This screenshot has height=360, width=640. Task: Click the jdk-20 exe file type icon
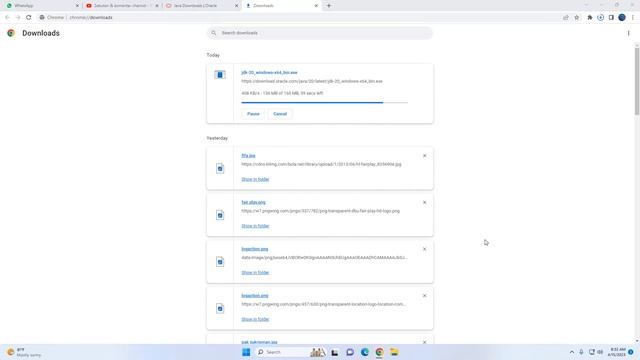(x=220, y=75)
